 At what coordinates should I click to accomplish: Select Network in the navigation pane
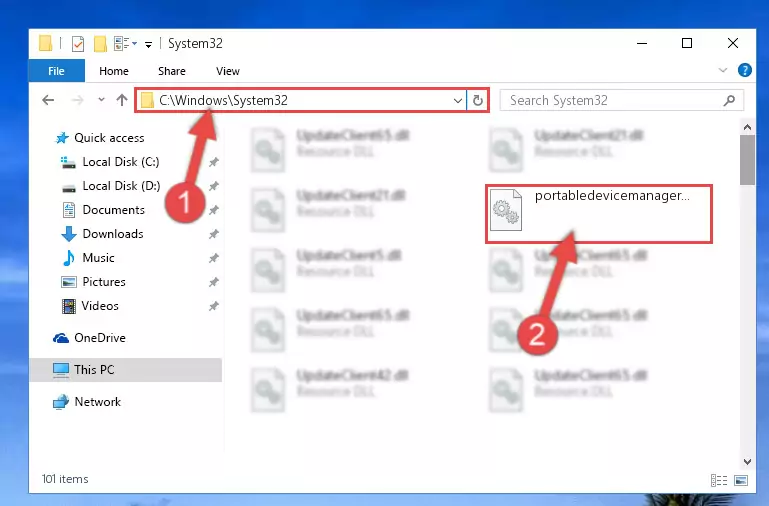click(x=98, y=402)
